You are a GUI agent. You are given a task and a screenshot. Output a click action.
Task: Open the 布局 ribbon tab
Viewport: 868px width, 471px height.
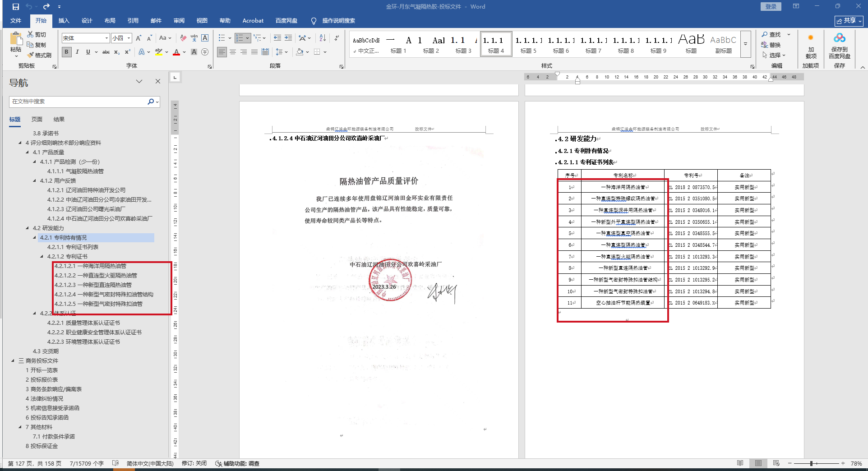[x=110, y=21]
